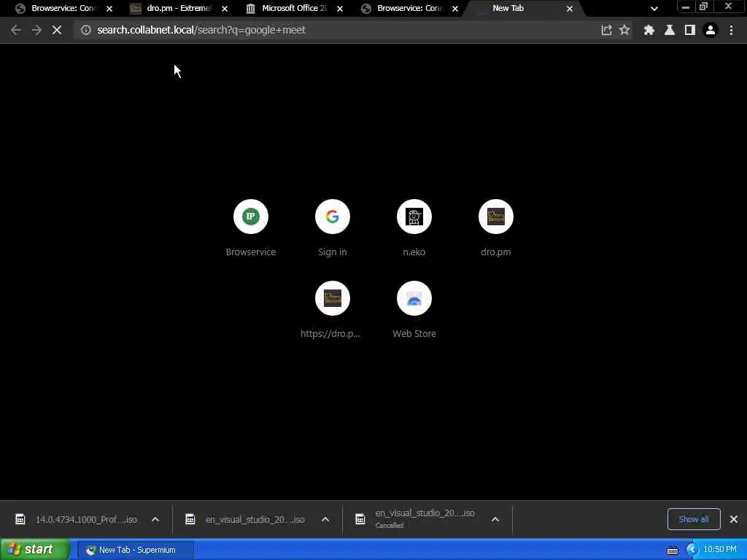Viewport: 747px width, 560px height.
Task: Open the profile avatar menu
Action: [711, 30]
